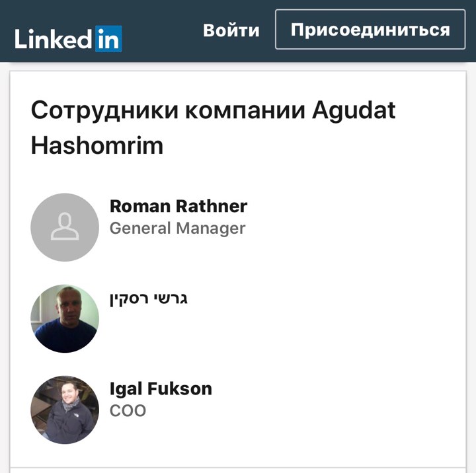The image size is (476, 473).
Task: Click the word компании in the heading
Action: (245, 112)
